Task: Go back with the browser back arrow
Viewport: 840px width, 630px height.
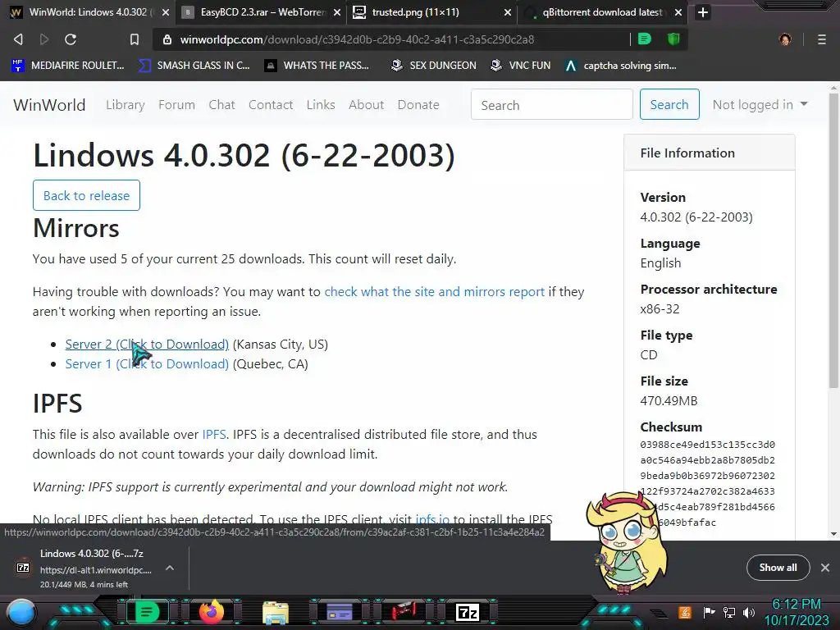Action: [x=18, y=39]
